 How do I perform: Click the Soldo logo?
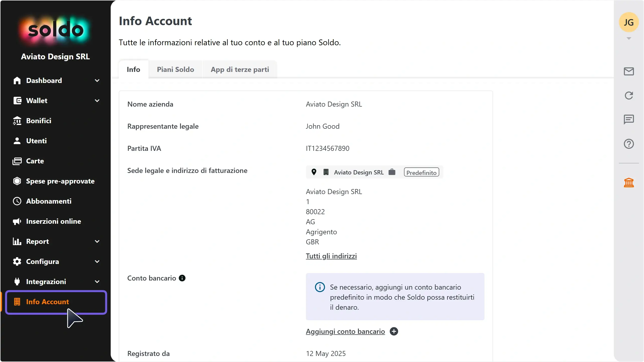pyautogui.click(x=55, y=30)
